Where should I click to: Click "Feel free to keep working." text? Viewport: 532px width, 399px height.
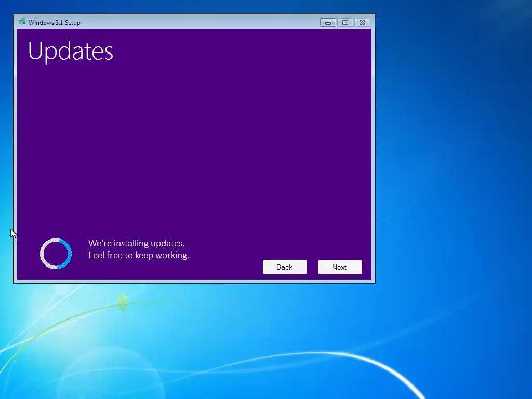139,255
